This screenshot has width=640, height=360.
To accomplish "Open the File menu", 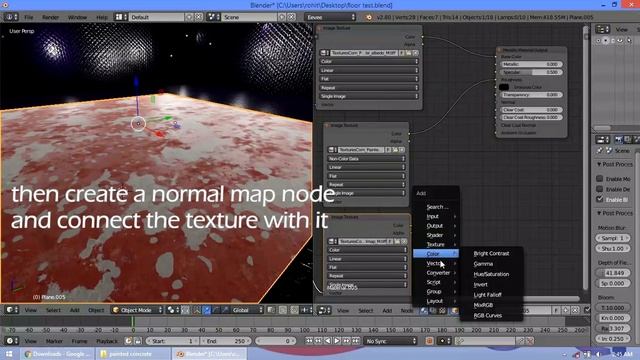I will pos(29,17).
